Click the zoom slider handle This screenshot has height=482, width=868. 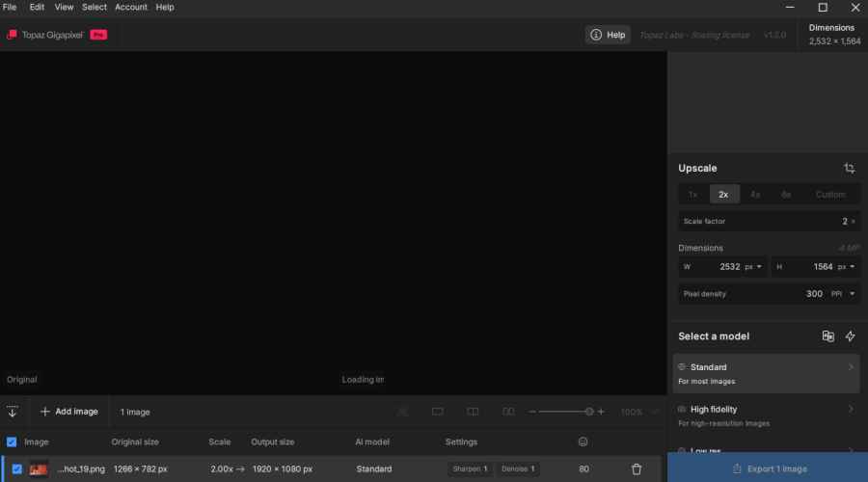click(x=589, y=412)
